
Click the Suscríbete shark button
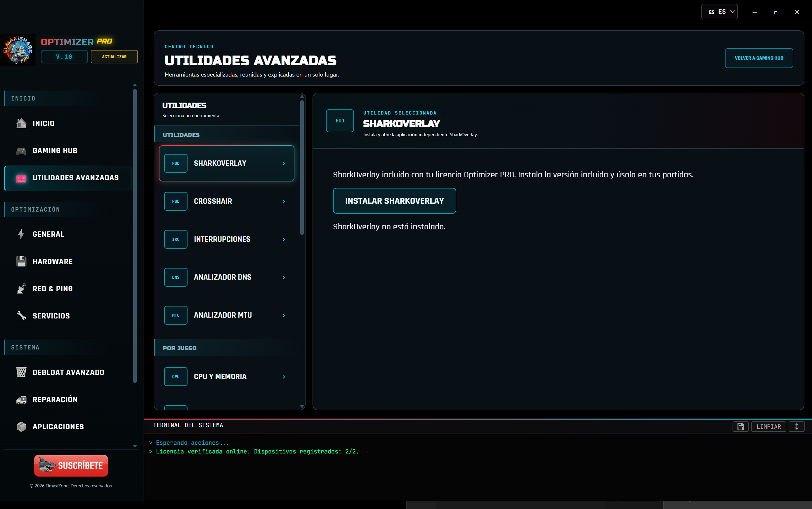(x=71, y=465)
